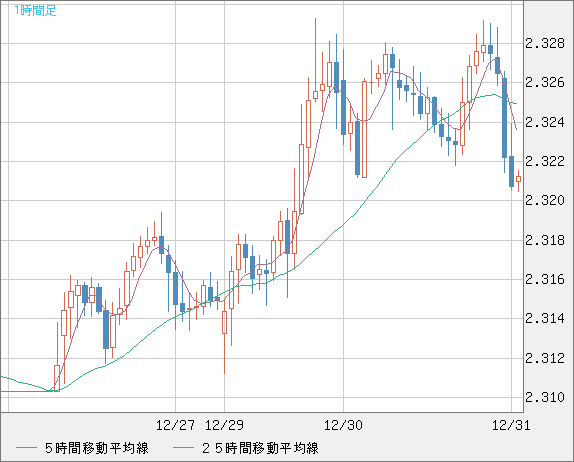Click the 2.310 price axis label
This screenshot has height=462, width=574.
[x=545, y=397]
